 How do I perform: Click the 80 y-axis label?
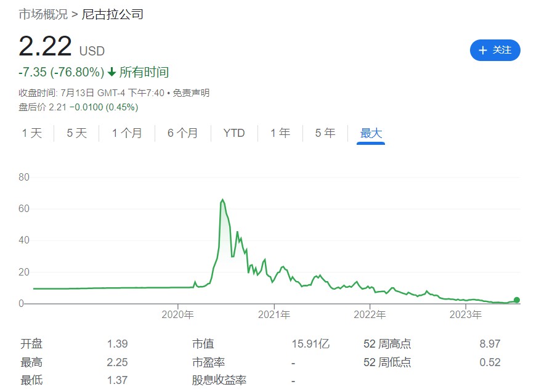(x=24, y=177)
